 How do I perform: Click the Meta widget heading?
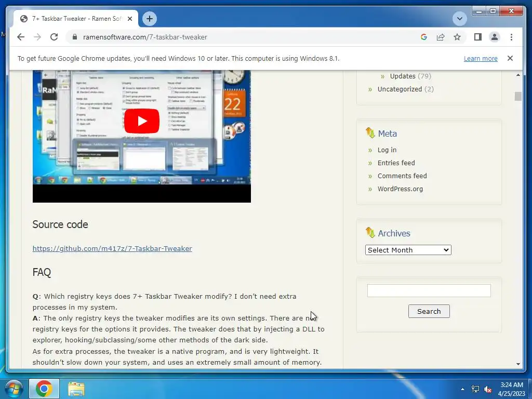(x=387, y=134)
